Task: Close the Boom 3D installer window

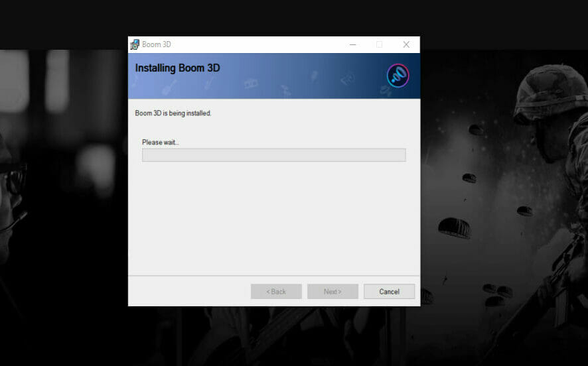Action: [x=406, y=44]
